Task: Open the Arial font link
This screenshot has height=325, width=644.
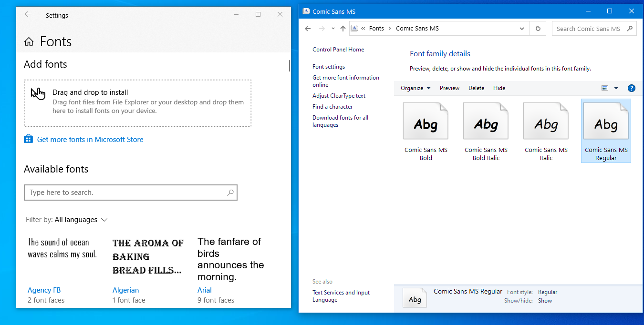Action: click(205, 290)
